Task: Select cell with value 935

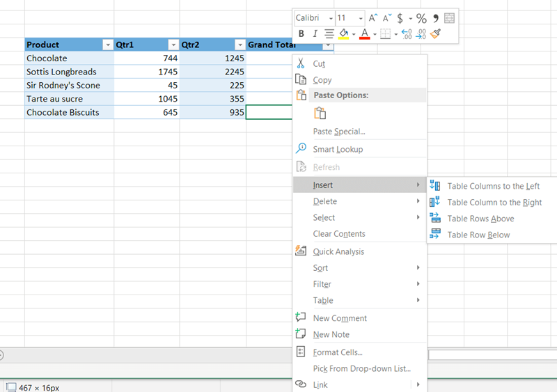Action: click(213, 112)
